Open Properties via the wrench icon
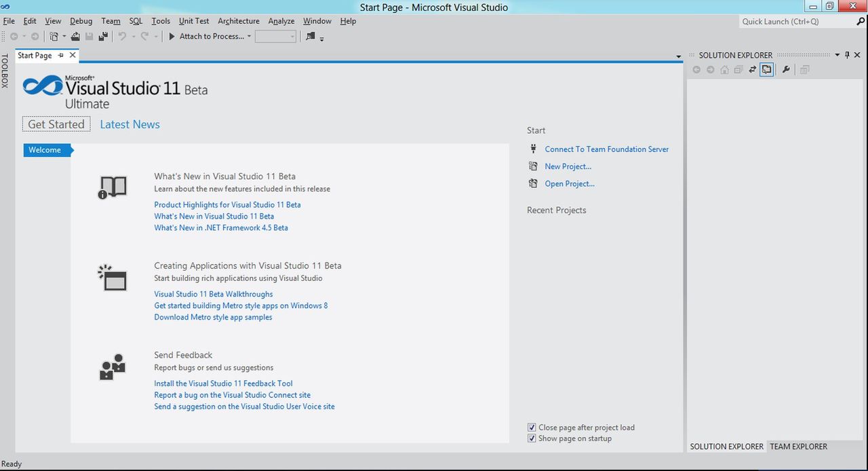 click(786, 69)
